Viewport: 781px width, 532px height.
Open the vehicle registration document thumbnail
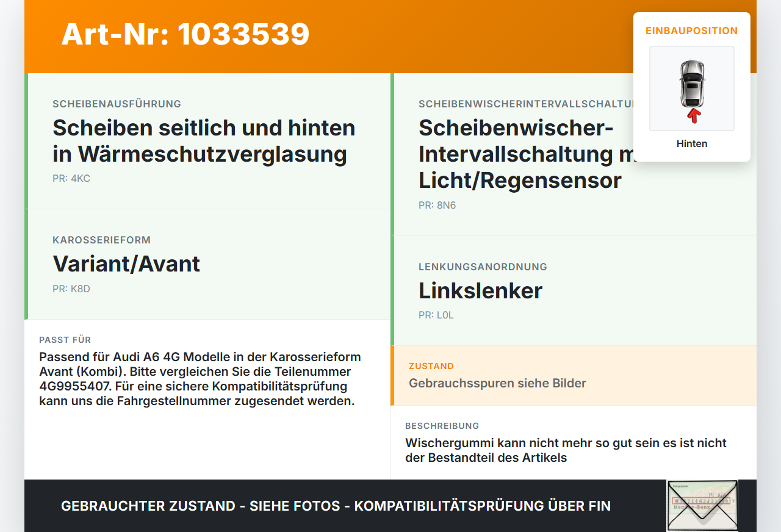702,506
